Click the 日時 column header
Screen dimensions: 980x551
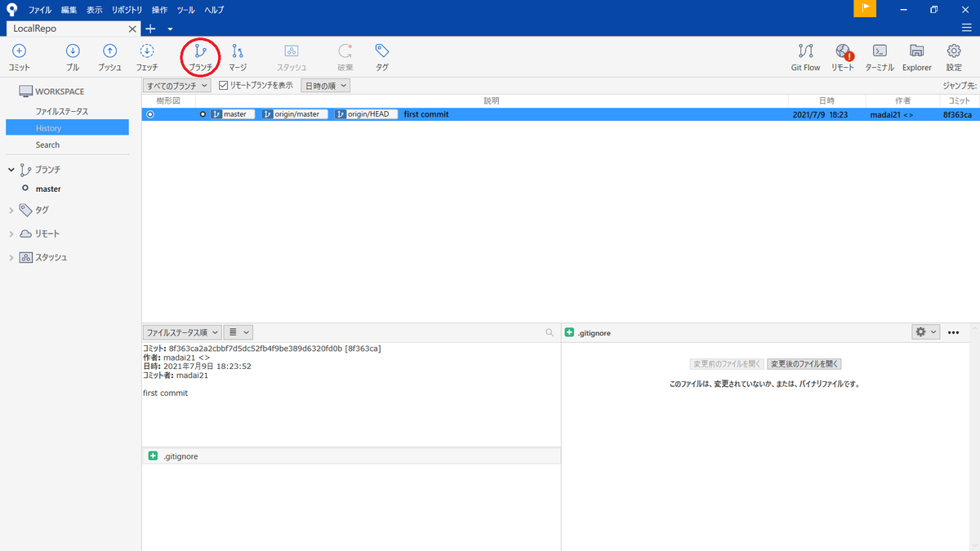[x=826, y=100]
